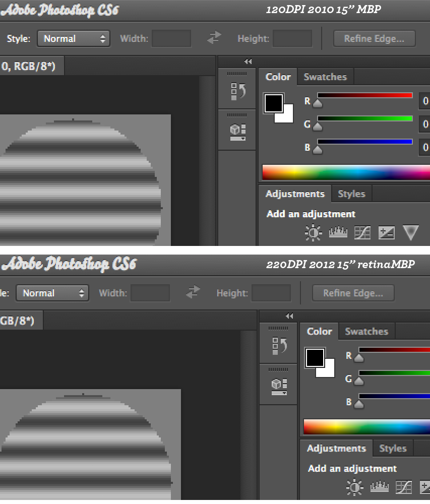Open Style dropdown in the 120DPI screenshot
Screen dimensions: 430x504
coord(74,39)
